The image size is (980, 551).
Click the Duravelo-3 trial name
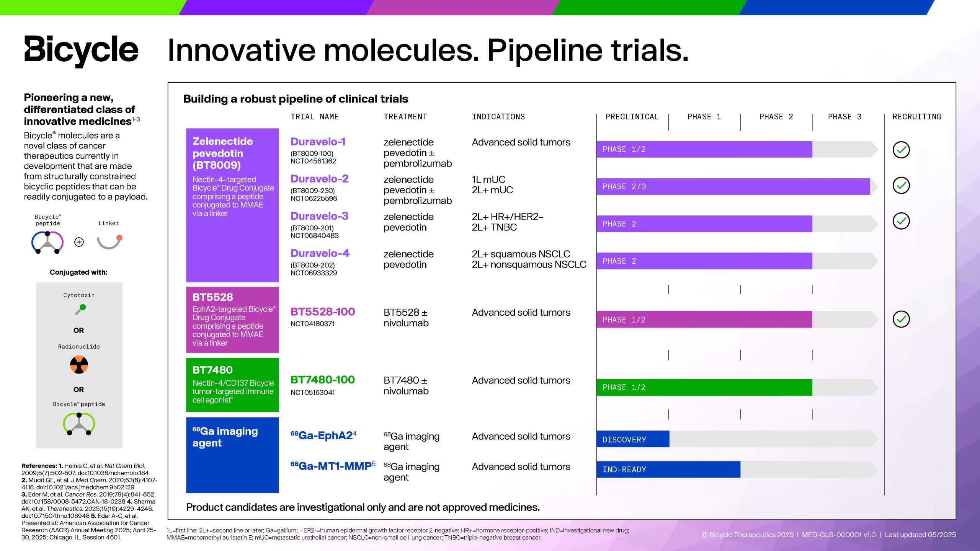319,216
